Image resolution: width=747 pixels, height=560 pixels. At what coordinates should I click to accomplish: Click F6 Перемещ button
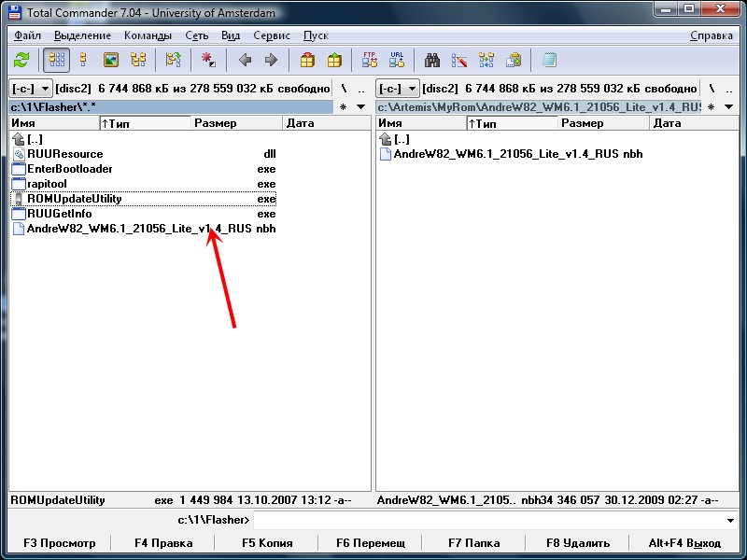[x=371, y=543]
